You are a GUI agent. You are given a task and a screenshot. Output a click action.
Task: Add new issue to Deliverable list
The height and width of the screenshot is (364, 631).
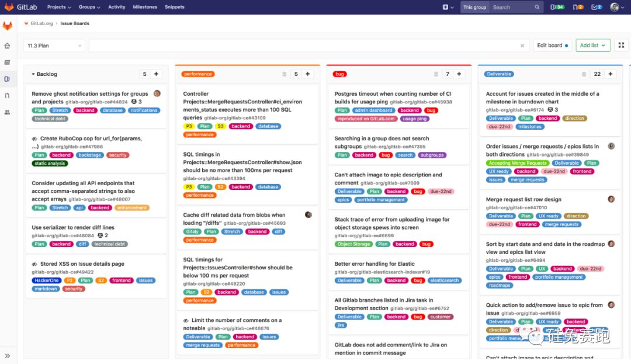click(610, 74)
